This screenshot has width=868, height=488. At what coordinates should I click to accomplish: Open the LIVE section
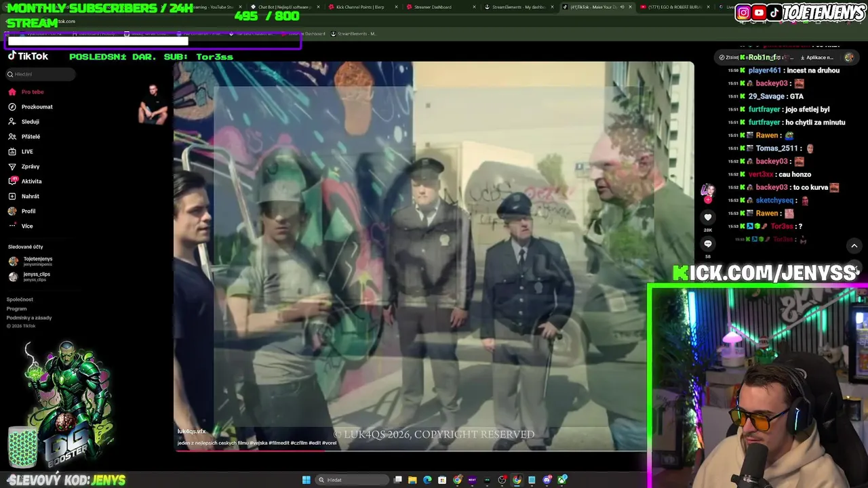click(x=27, y=151)
